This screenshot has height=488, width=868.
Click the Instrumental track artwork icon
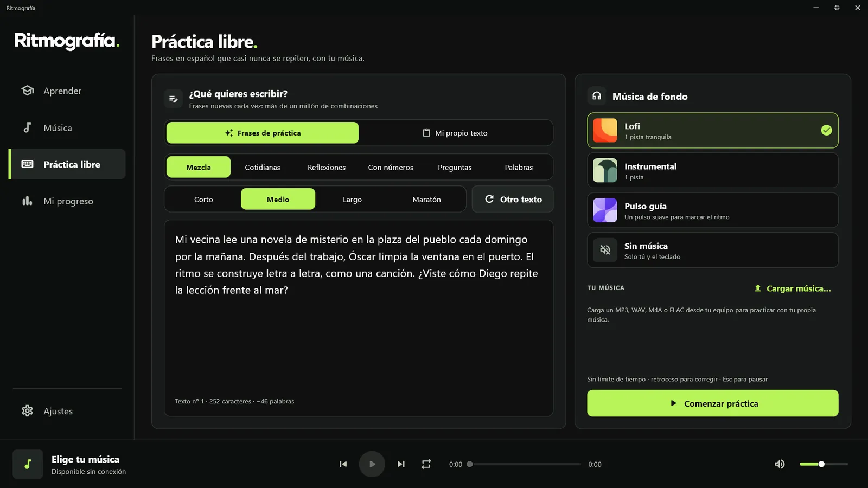pos(605,170)
